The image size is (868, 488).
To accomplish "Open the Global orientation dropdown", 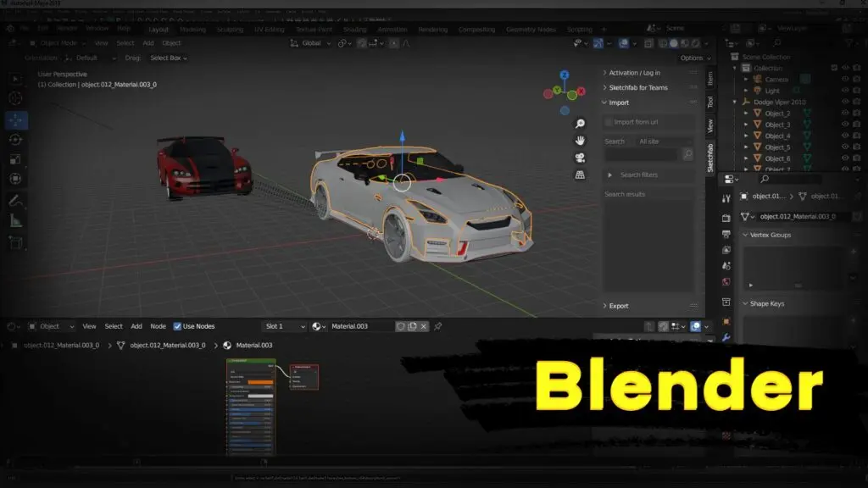I will click(x=310, y=43).
